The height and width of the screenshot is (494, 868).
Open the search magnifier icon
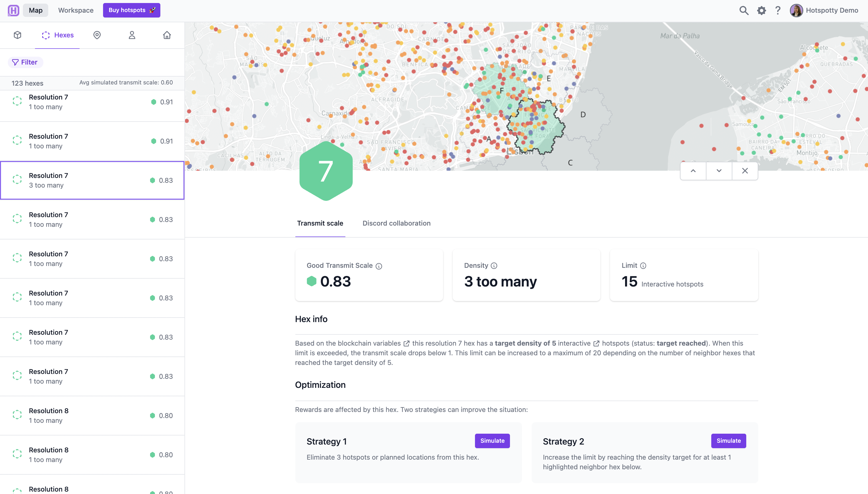[744, 10]
